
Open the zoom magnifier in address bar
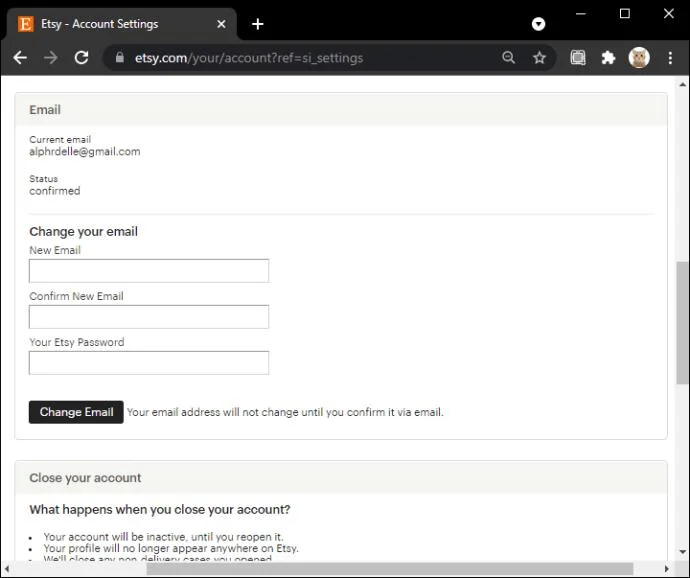coord(508,58)
